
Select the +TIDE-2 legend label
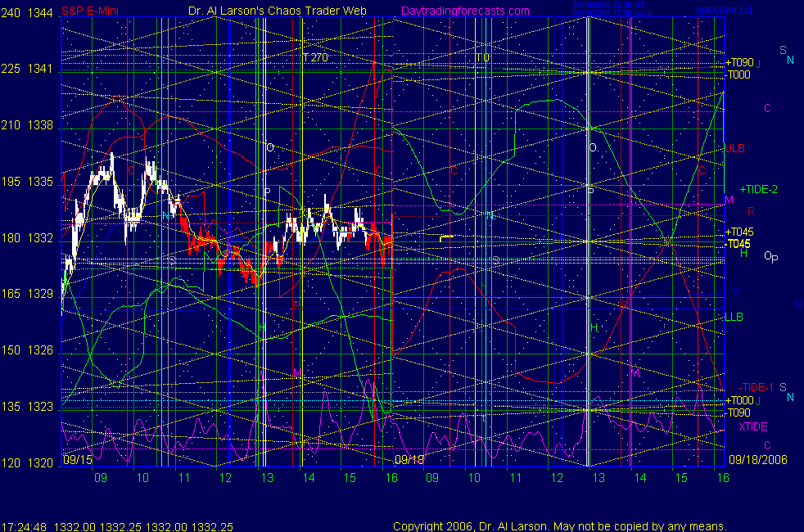tap(758, 189)
